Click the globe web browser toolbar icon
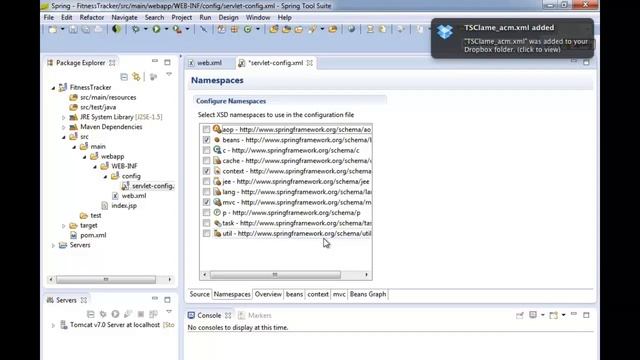Screen dimensions: 640x360 pos(351,29)
